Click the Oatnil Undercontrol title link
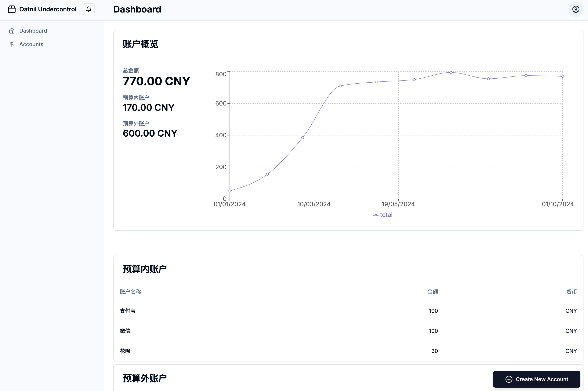This screenshot has width=588, height=391. click(48, 9)
